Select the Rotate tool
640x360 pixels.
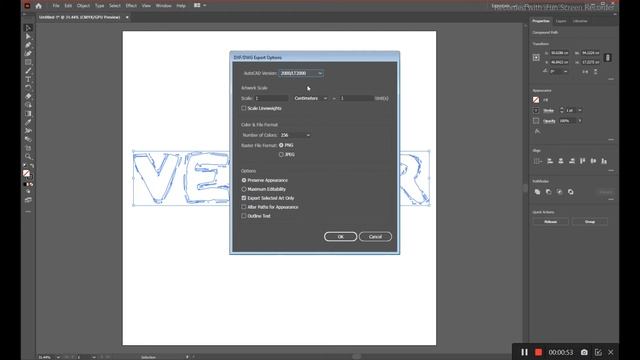pos(28,88)
